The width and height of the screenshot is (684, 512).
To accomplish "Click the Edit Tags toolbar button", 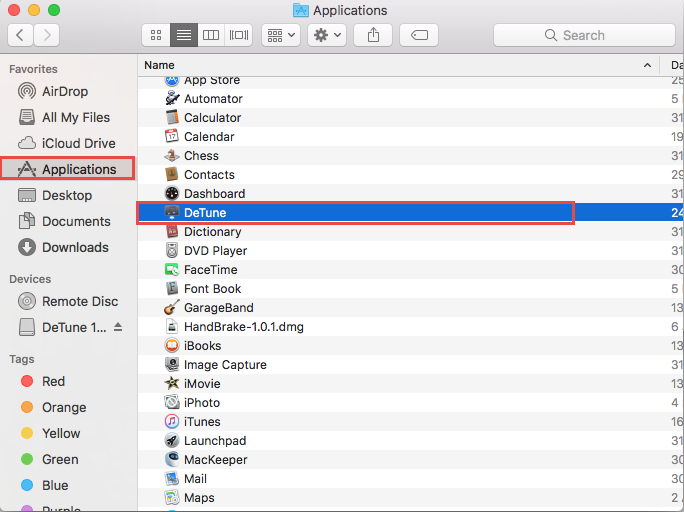I will tap(419, 35).
